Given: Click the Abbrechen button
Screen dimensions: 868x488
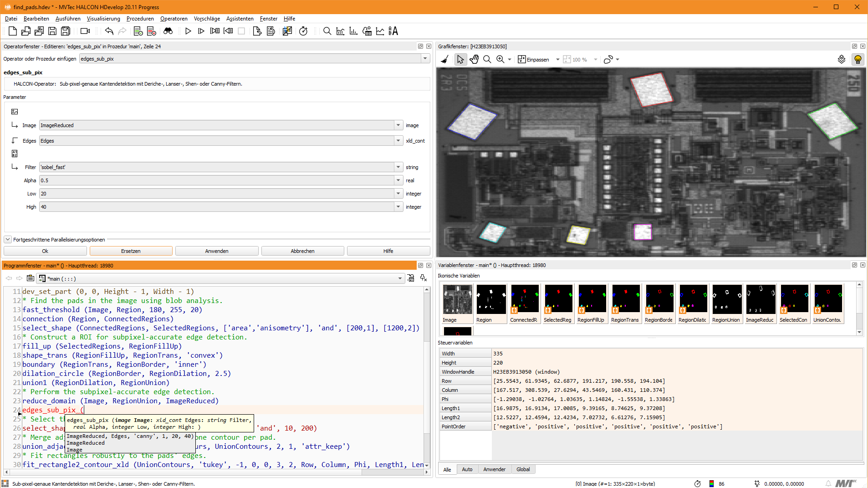Looking at the screenshot, I should (302, 251).
